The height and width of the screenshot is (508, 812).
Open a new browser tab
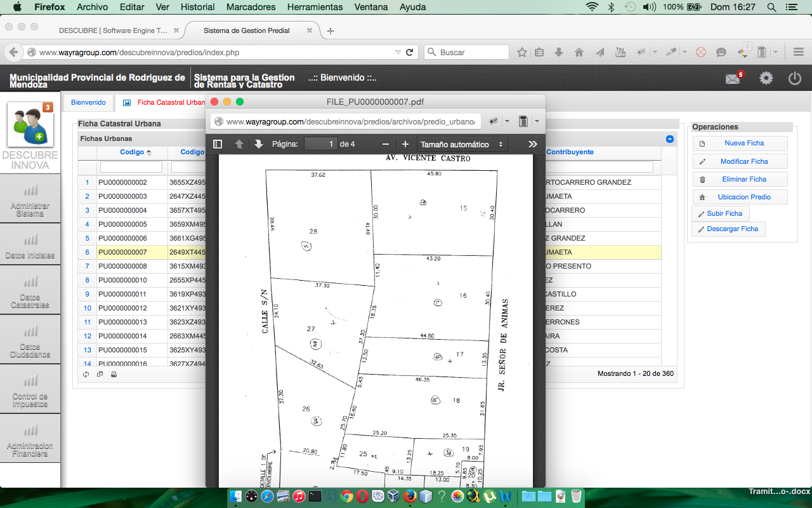[331, 30]
